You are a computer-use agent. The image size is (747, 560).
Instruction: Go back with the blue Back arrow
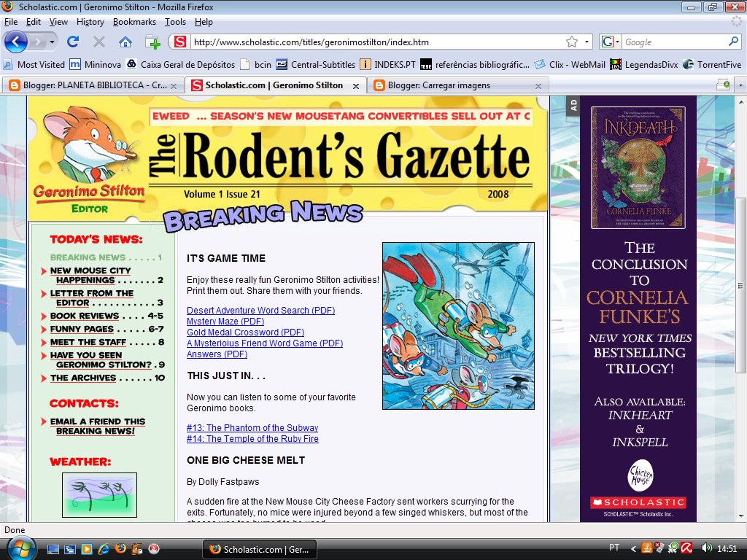pyautogui.click(x=16, y=42)
